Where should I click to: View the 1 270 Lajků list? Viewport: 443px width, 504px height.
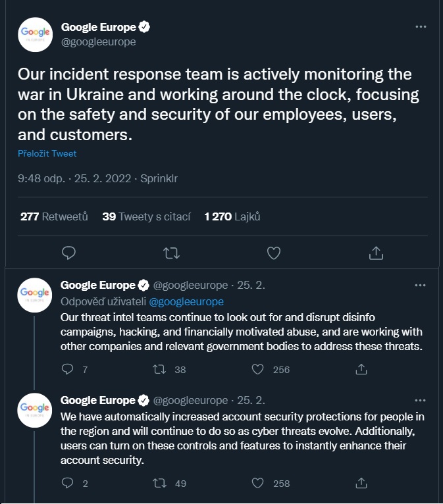coord(232,216)
